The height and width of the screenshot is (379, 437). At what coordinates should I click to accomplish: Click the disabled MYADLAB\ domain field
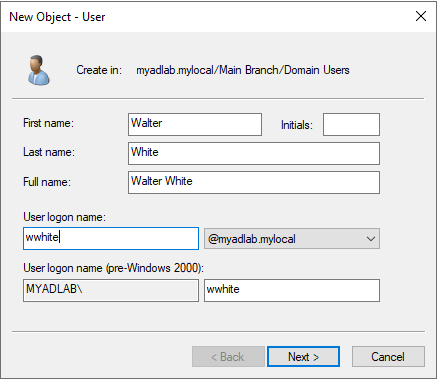tap(111, 290)
